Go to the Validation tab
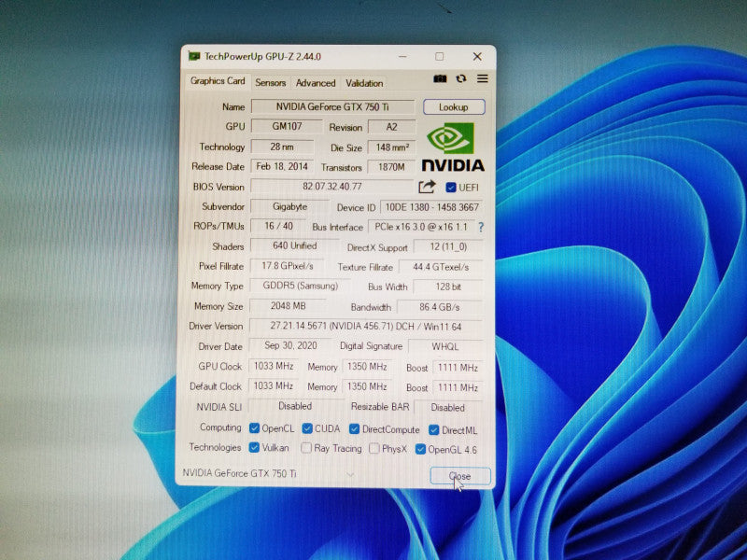The height and width of the screenshot is (560, 747). pos(364,83)
